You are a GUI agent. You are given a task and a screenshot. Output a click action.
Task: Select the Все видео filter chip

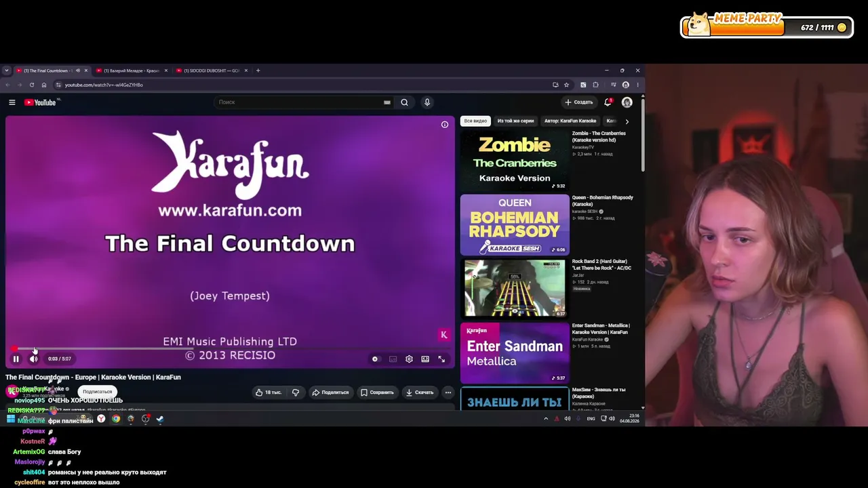pos(475,121)
